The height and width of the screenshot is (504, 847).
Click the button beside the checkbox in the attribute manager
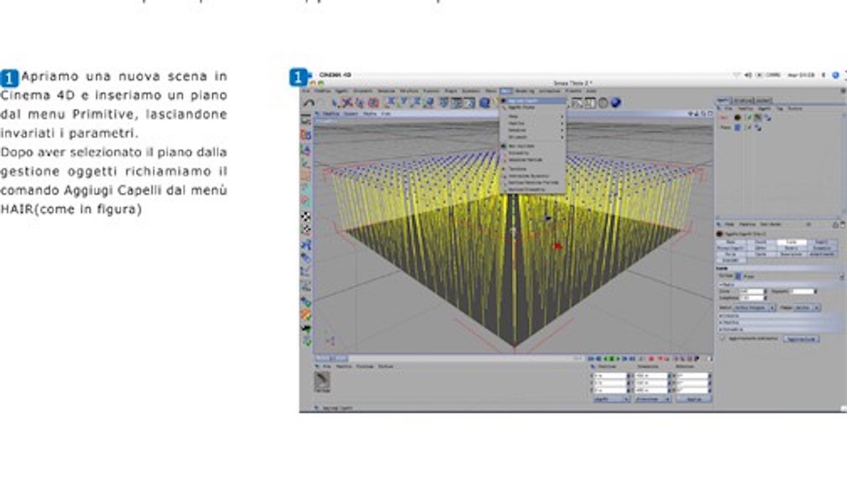[801, 339]
